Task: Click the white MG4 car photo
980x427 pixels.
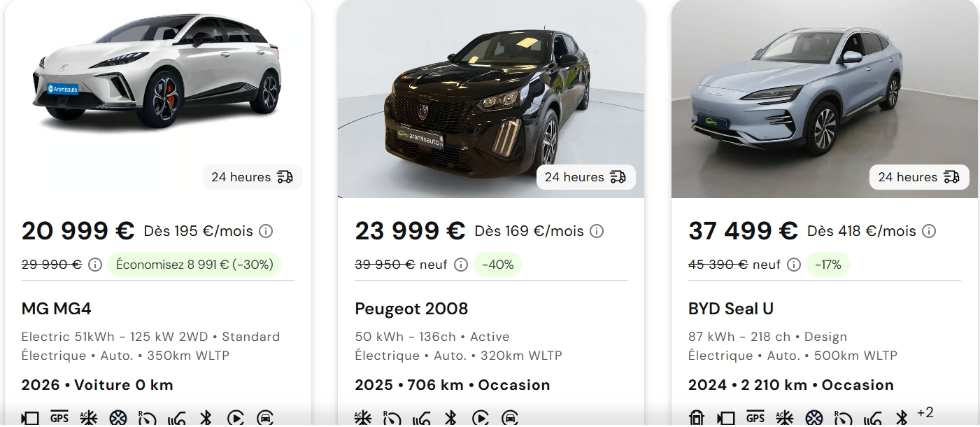Action: tap(157, 77)
